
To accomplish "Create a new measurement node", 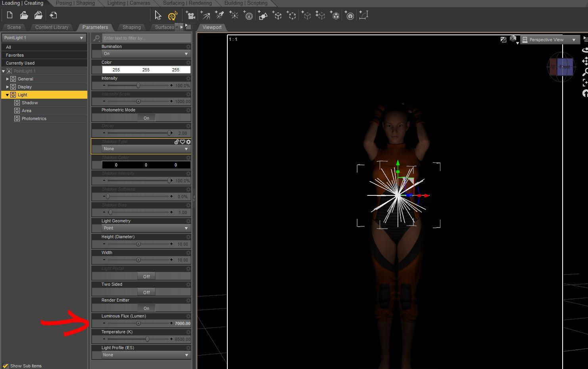I will point(364,15).
